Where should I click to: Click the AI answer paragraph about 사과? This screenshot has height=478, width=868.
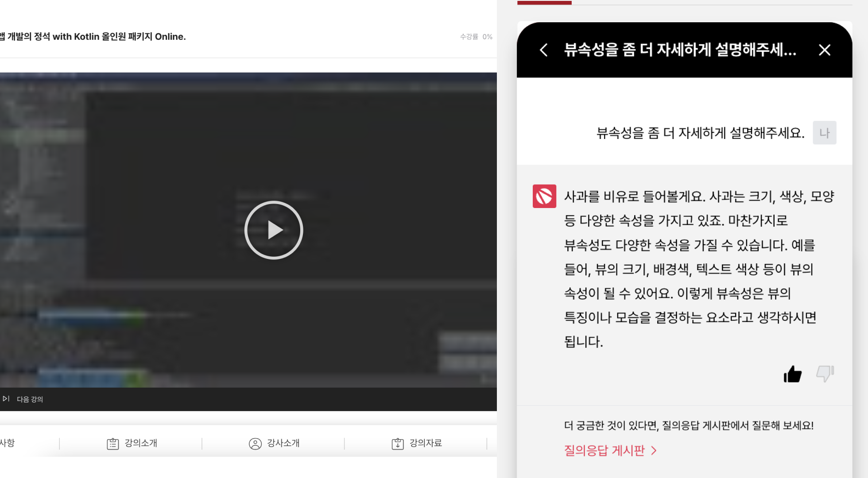(x=699, y=269)
